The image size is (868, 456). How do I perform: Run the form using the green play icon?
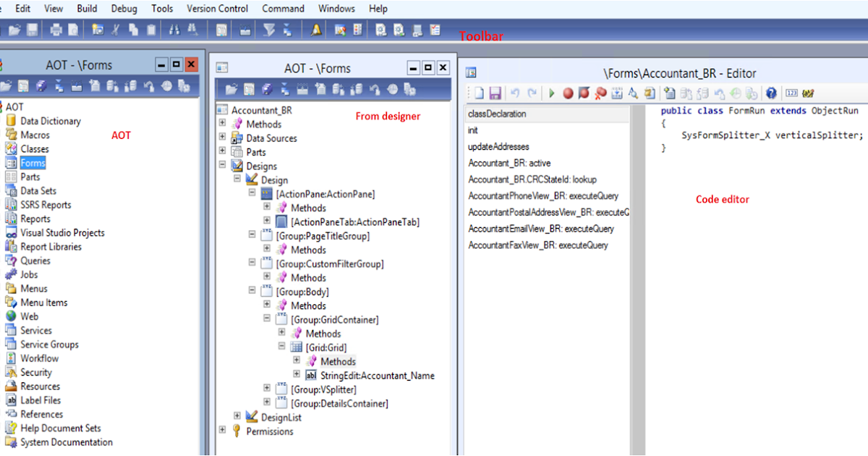[x=552, y=93]
